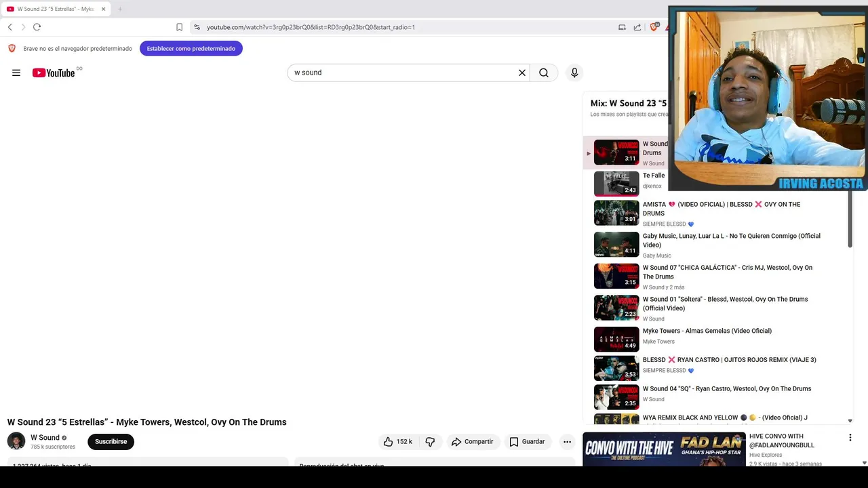The image size is (868, 488).
Task: Open title W Sound 07 CHICA GALÁCTICA
Action: (x=728, y=272)
